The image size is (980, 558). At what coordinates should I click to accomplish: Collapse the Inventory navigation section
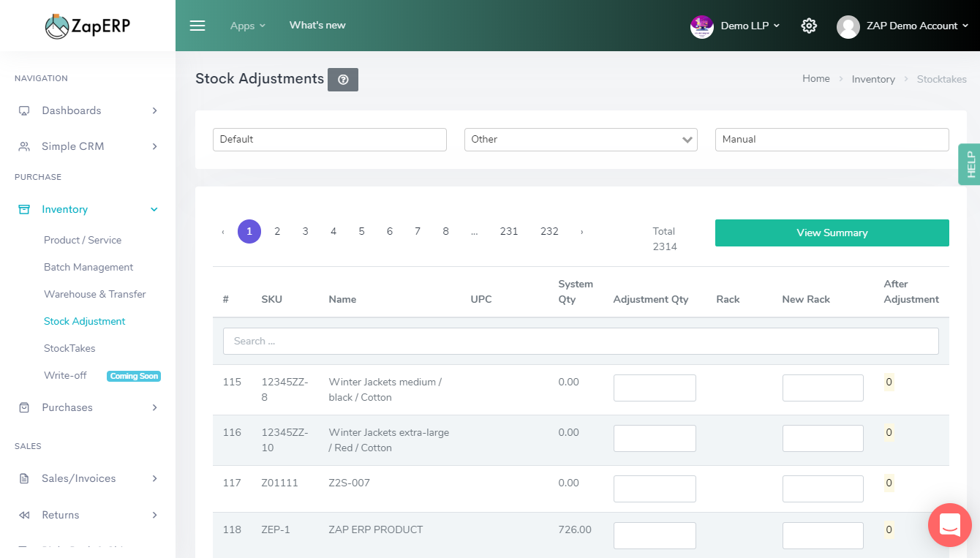[x=154, y=209]
